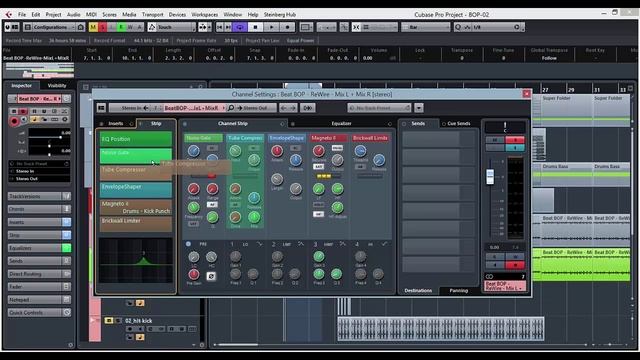Click the Record transport button
Viewport: 640px width, 360px height.
coord(287,27)
